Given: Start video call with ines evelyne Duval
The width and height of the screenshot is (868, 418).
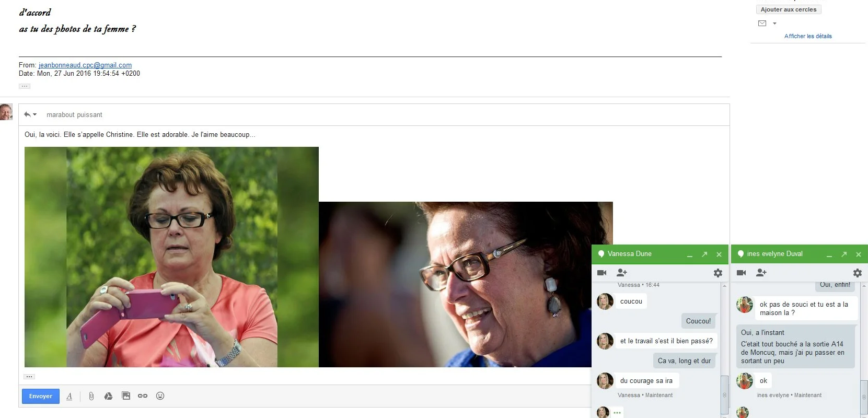Looking at the screenshot, I should pos(742,273).
